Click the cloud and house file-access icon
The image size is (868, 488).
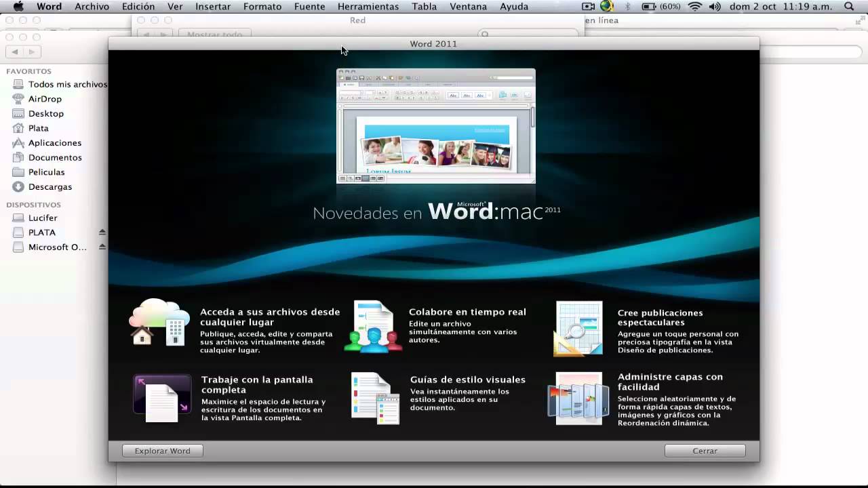pyautogui.click(x=160, y=322)
